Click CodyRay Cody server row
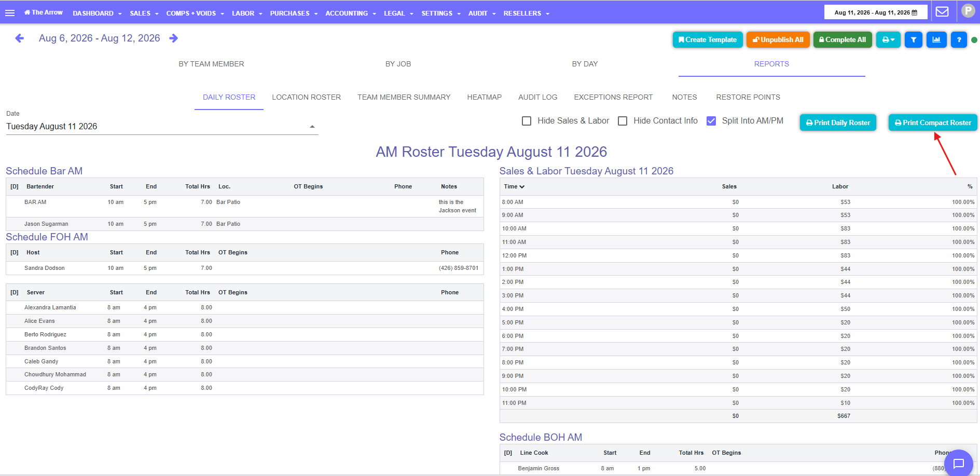Screen dimensions: 980x476 click(245, 388)
